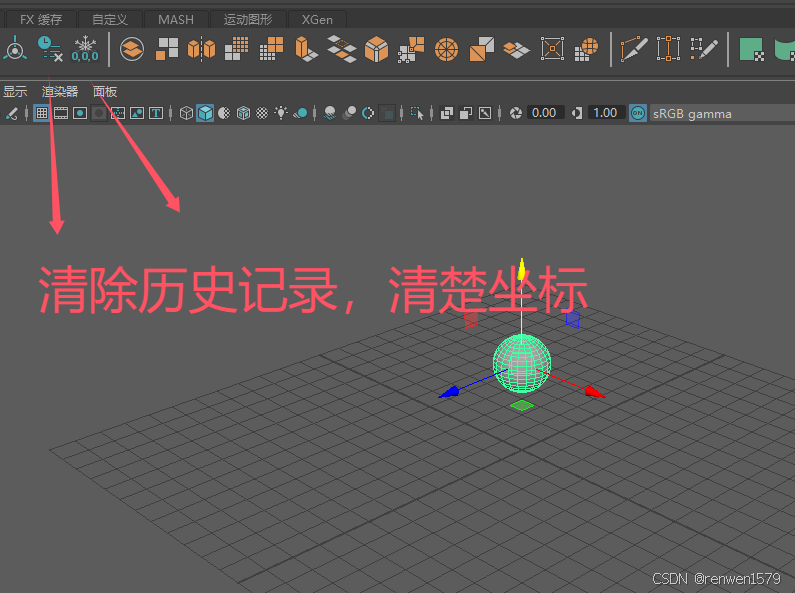
Task: Toggle textured checker sphere display
Action: click(262, 113)
